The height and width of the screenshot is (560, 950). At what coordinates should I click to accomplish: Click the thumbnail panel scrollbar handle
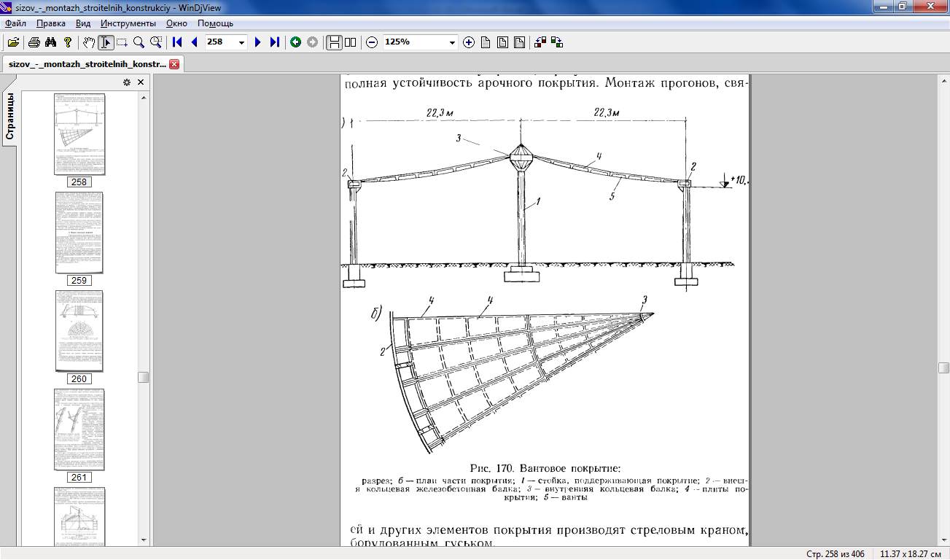144,377
